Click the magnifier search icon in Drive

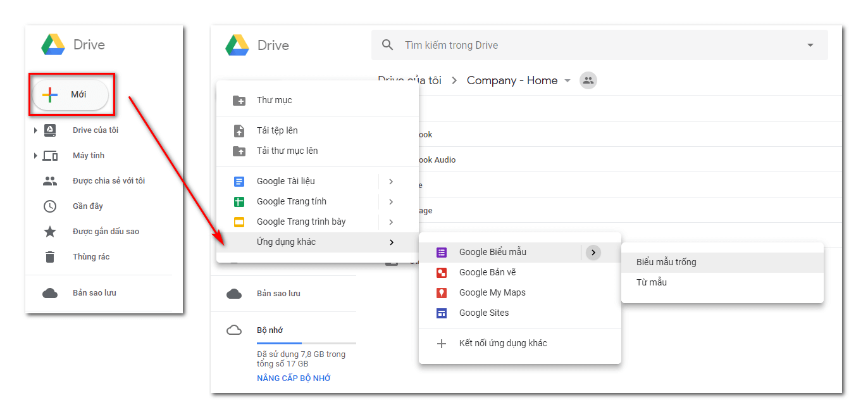coord(387,45)
